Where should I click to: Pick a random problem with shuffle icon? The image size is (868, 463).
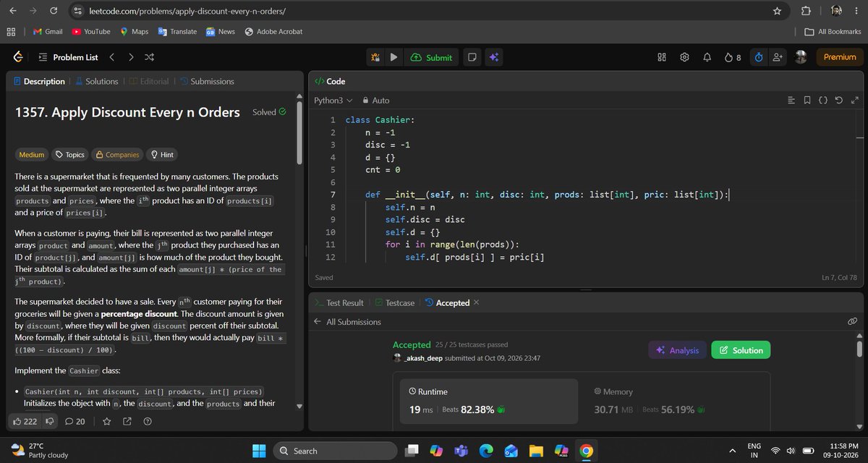(149, 57)
